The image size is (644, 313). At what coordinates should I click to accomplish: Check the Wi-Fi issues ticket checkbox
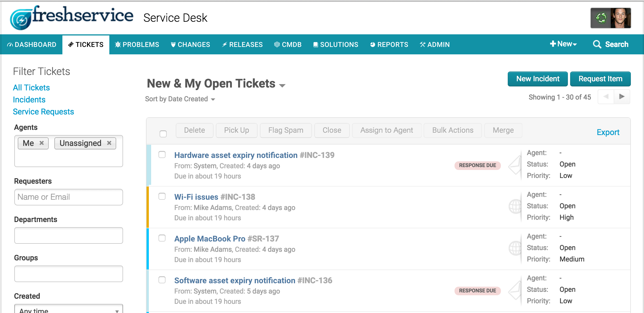click(162, 196)
